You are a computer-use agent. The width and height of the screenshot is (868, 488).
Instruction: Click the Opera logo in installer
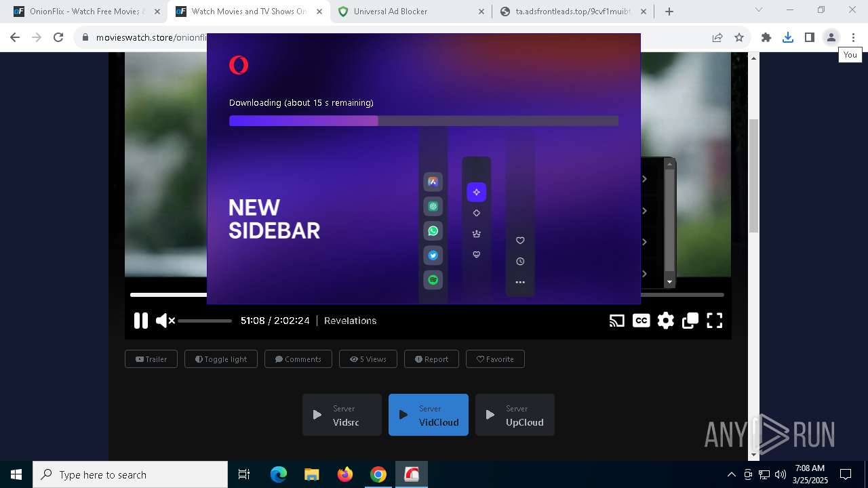[239, 65]
